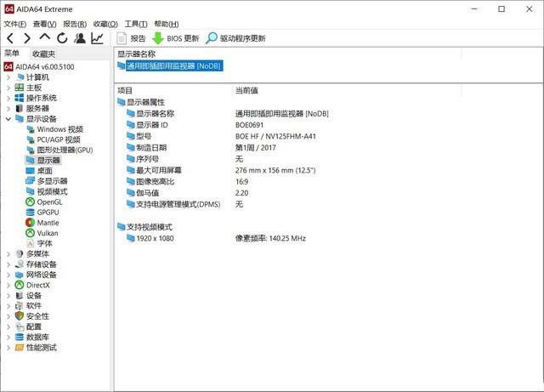Open the 查看(V) menu

pyautogui.click(x=44, y=24)
